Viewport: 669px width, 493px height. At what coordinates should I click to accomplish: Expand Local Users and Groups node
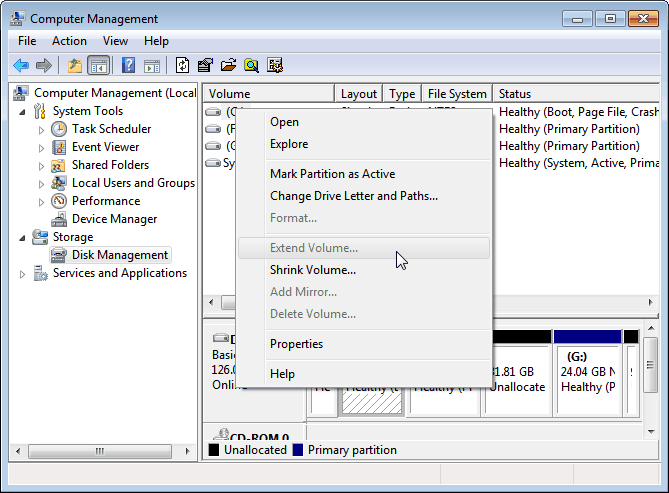tap(41, 184)
